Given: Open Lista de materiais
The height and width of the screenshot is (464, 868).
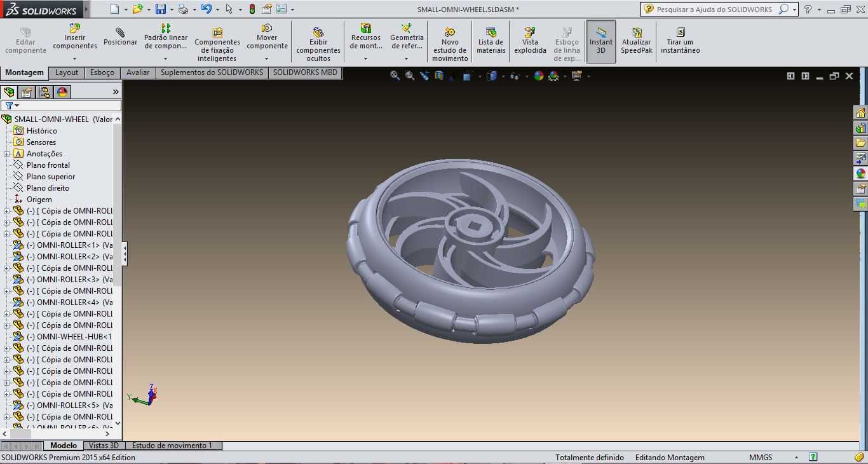Looking at the screenshot, I should (x=491, y=41).
